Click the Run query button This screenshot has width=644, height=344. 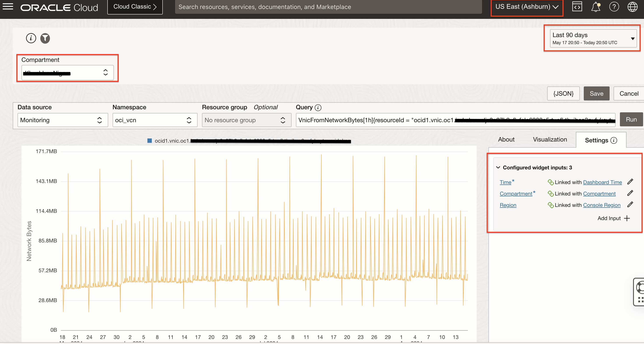[631, 119]
